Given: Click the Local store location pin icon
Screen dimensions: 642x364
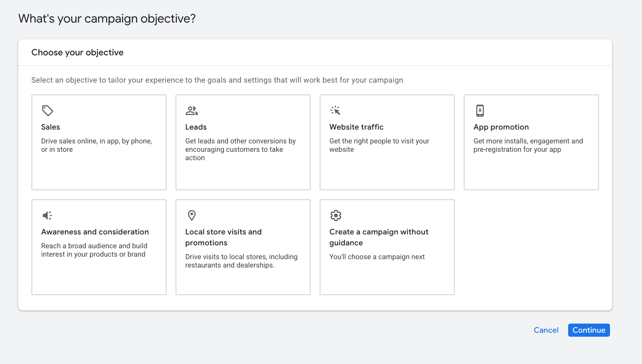Looking at the screenshot, I should (x=191, y=215).
